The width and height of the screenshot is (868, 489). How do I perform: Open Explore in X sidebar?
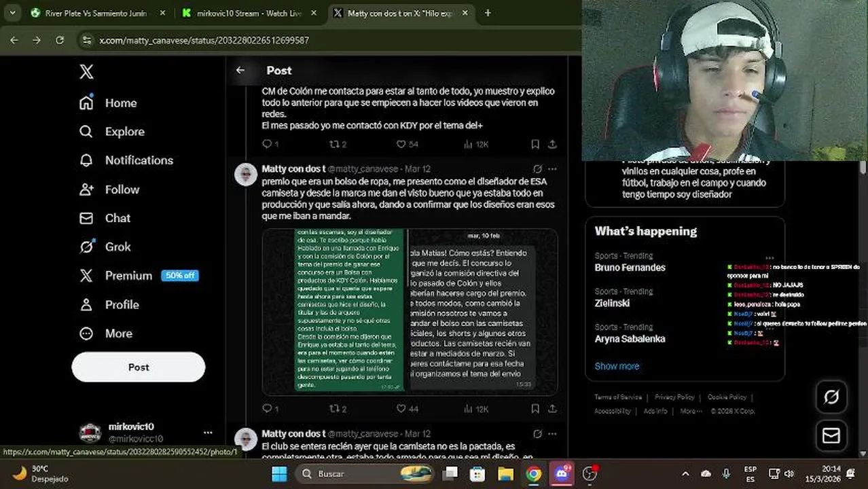click(112, 132)
